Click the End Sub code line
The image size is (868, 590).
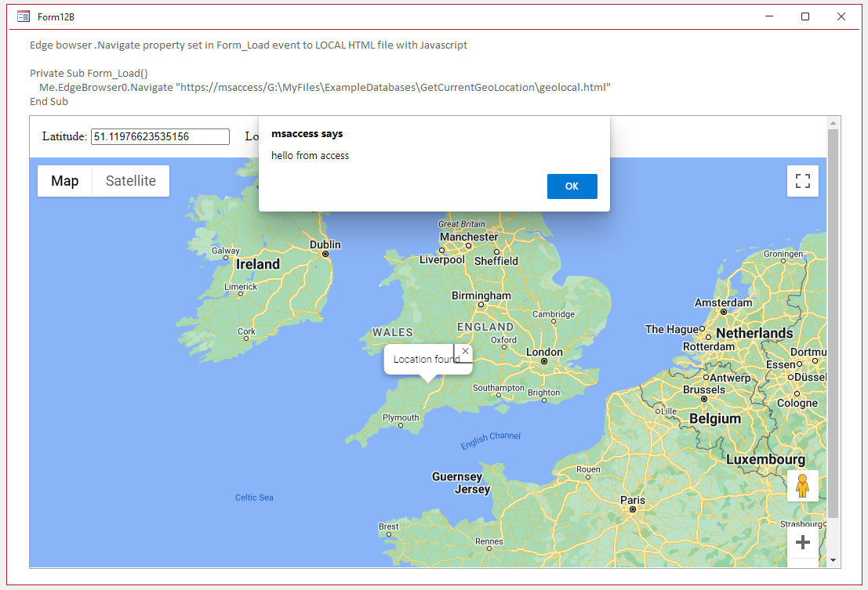[x=49, y=101]
